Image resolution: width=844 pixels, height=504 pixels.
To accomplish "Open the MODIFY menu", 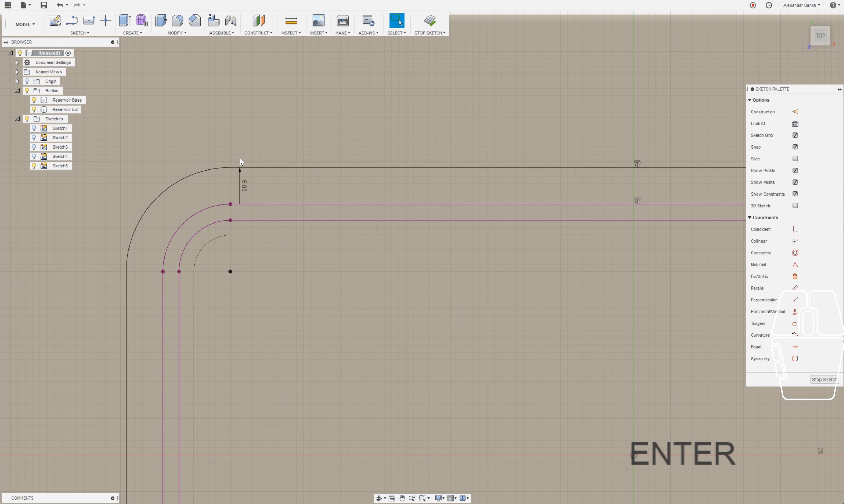I will pos(177,33).
